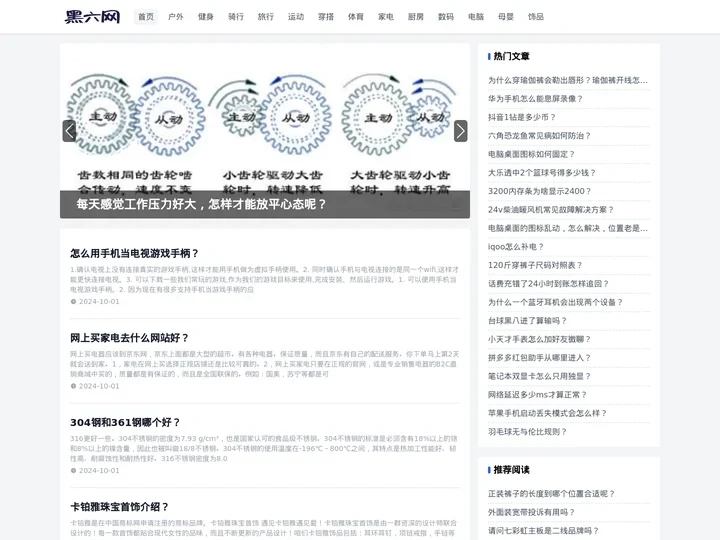Open hot article 电脑桌面的图标乱动
This screenshot has width=720, height=540.
568,228
